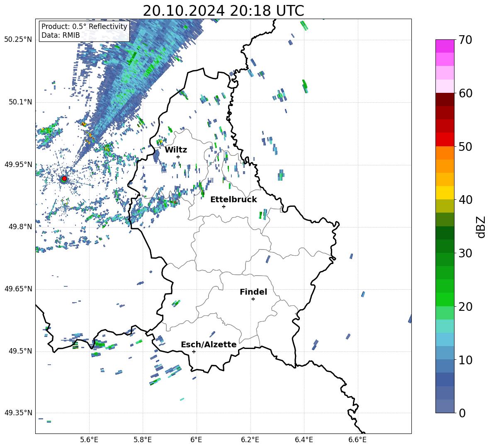Click the 49.8°N latitude label
This screenshot has width=491, height=448.
(x=20, y=227)
